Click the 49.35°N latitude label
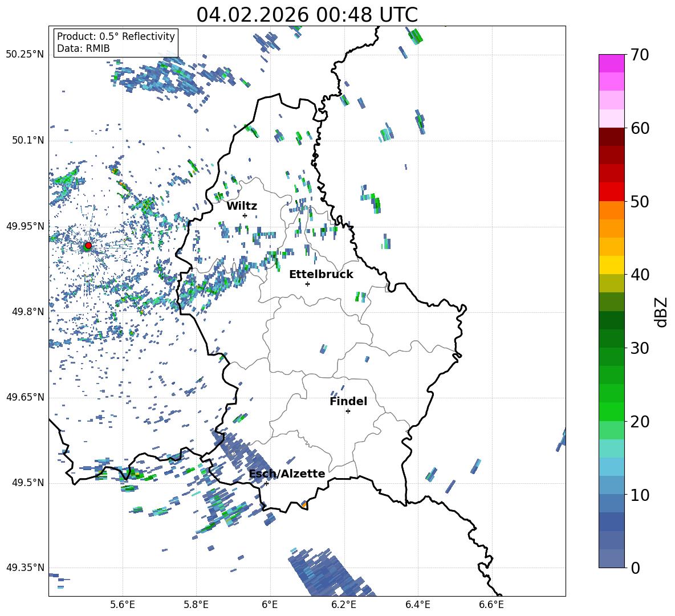Screen dimensions: 675x616 coord(25,568)
